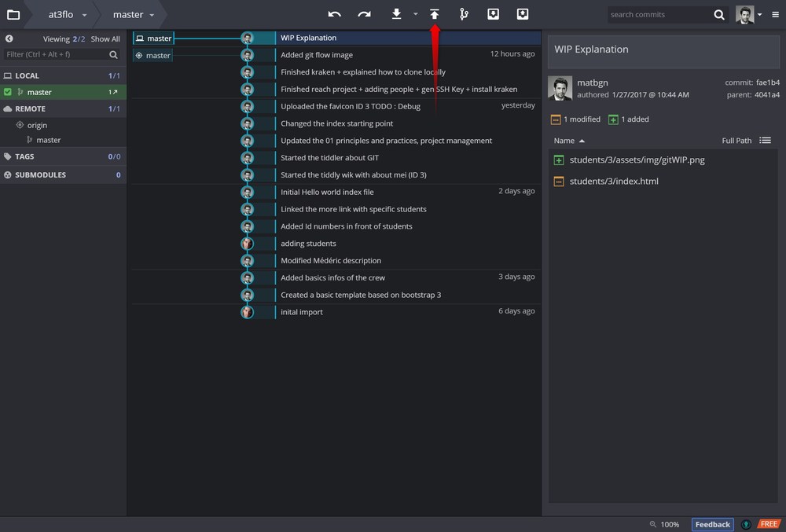The width and height of the screenshot is (786, 532).
Task: Click the FREE license badge
Action: tap(769, 524)
